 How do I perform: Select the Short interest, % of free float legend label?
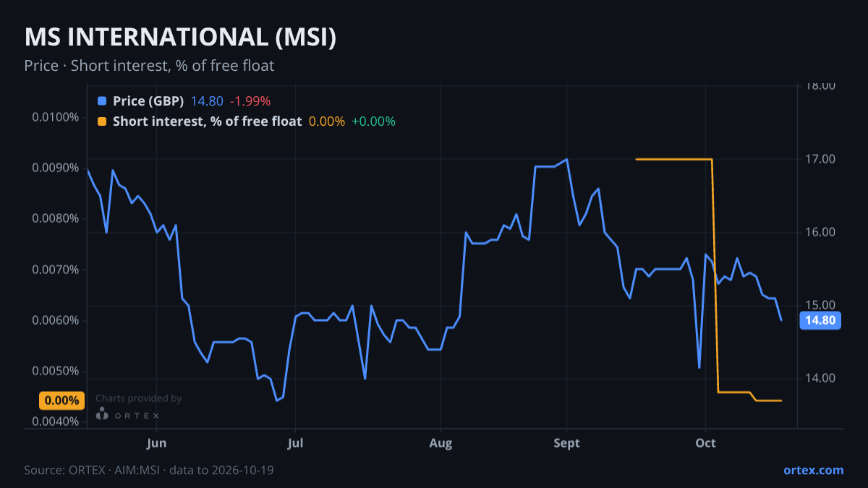click(207, 121)
